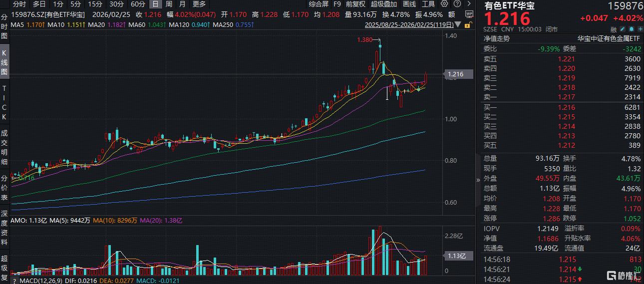
Task: Open the 画线 drawing tools
Action: click(409, 4)
